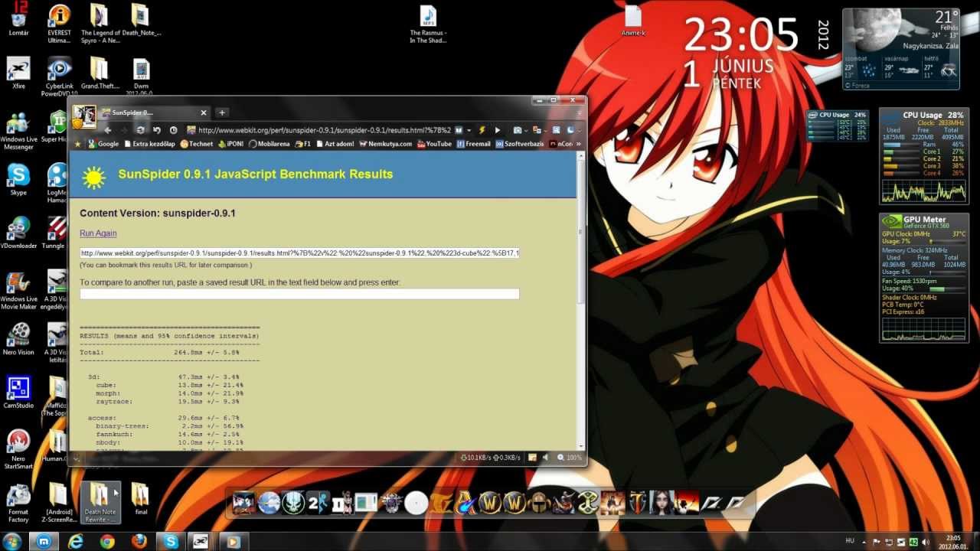Image resolution: width=980 pixels, height=551 pixels.
Task: Launch Portal 2 from the dock
Action: 318,503
